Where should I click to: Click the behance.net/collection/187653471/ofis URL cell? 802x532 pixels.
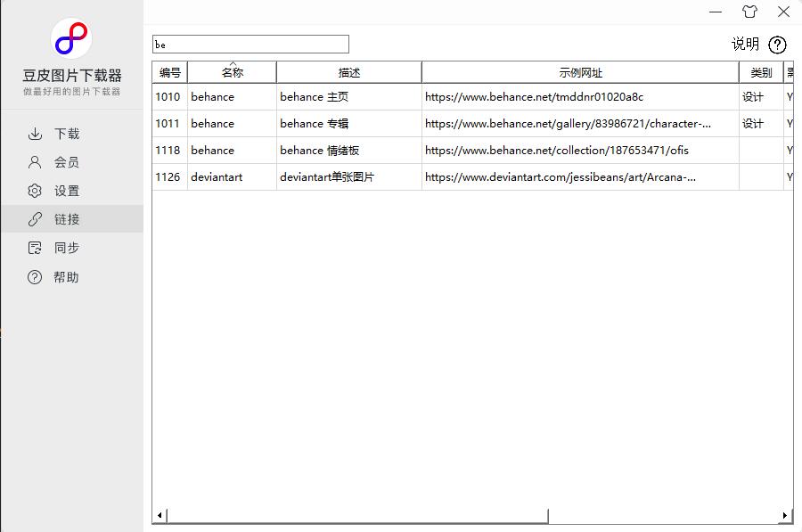pyautogui.click(x=580, y=151)
